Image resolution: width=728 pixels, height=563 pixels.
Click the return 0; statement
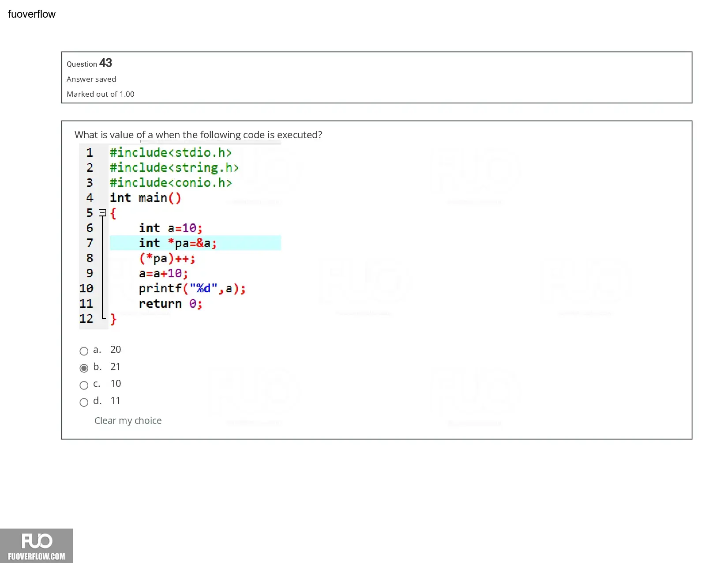click(x=170, y=304)
